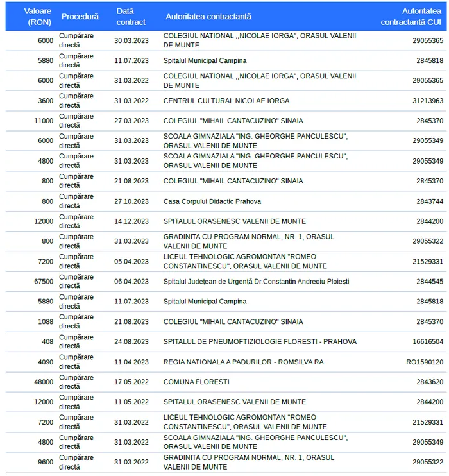Click the Procedură column header
Image resolution: width=449 pixels, height=476 pixels.
(80, 17)
